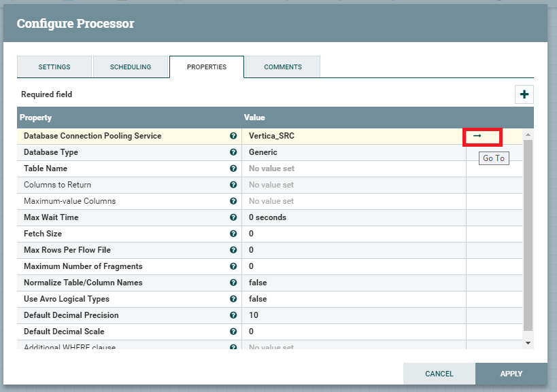557x392 pixels.
Task: Open help icon for Fetch Size
Action: (x=233, y=234)
